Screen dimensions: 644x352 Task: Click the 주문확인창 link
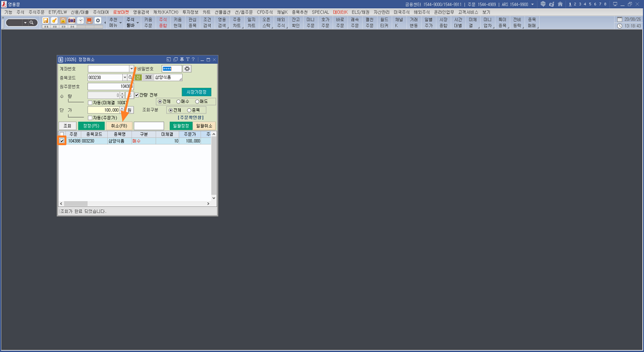pyautogui.click(x=191, y=118)
